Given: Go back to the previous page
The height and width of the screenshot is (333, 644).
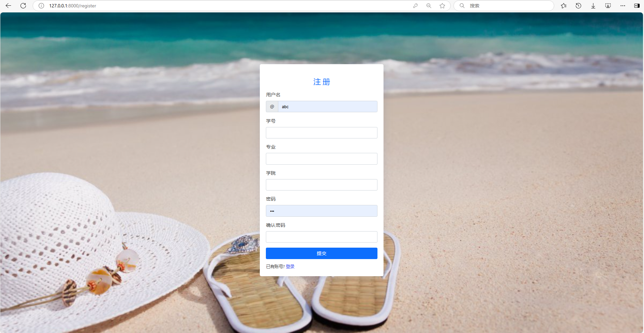Looking at the screenshot, I should pyautogui.click(x=8, y=6).
